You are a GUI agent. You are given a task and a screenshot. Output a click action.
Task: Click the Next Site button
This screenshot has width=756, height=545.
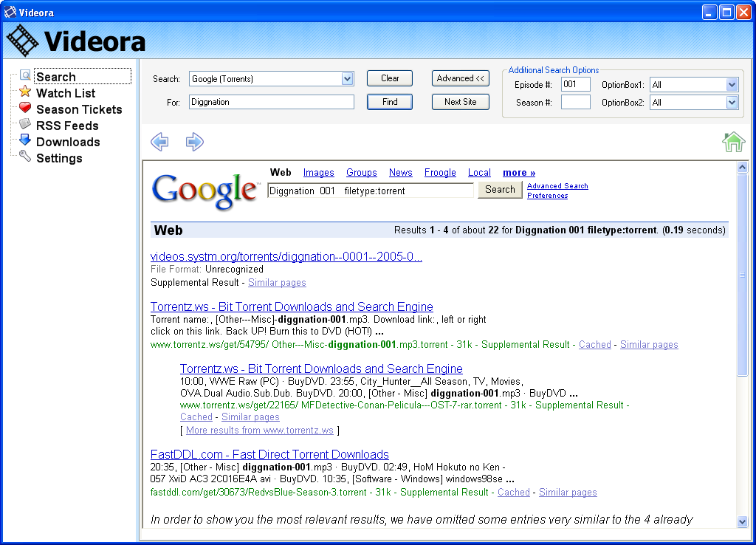click(x=461, y=102)
